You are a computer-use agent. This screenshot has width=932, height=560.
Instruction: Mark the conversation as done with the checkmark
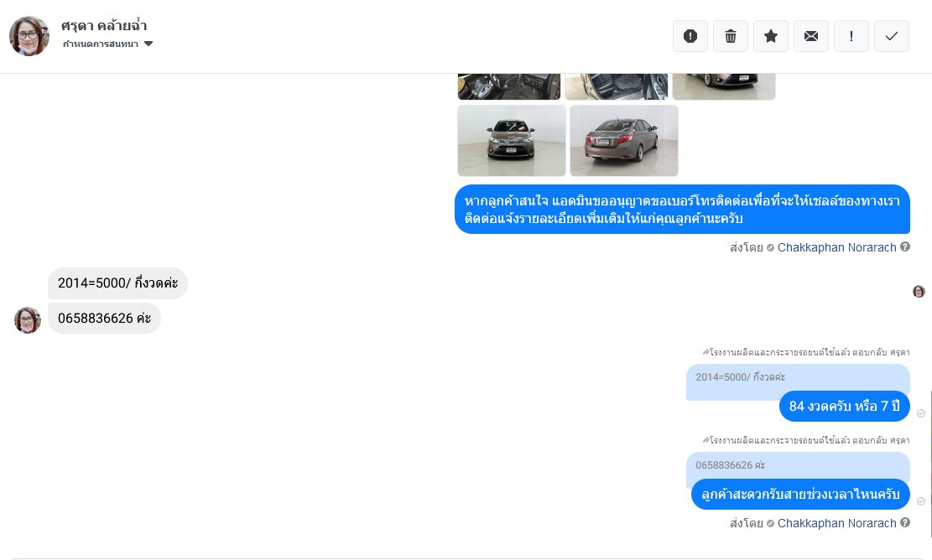[x=892, y=36]
